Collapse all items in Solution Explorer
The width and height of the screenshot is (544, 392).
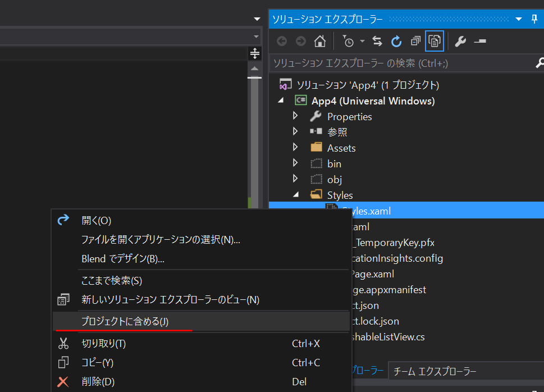click(x=415, y=42)
